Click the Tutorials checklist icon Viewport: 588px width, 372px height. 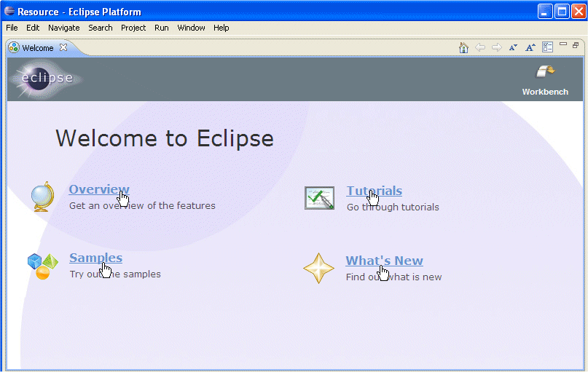[x=319, y=198]
